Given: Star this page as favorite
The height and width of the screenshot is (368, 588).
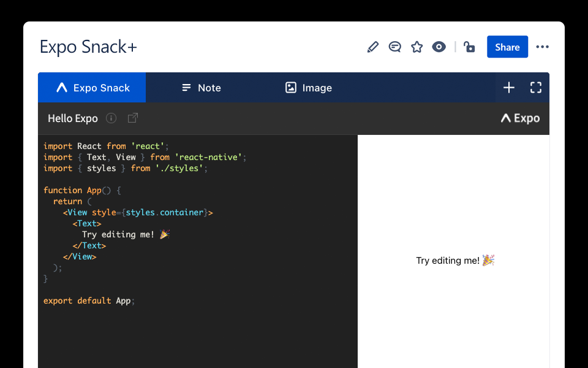Looking at the screenshot, I should point(417,47).
